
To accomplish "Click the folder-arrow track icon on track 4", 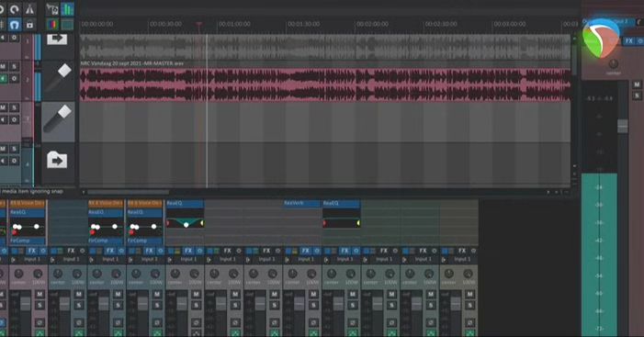I will click(x=57, y=160).
